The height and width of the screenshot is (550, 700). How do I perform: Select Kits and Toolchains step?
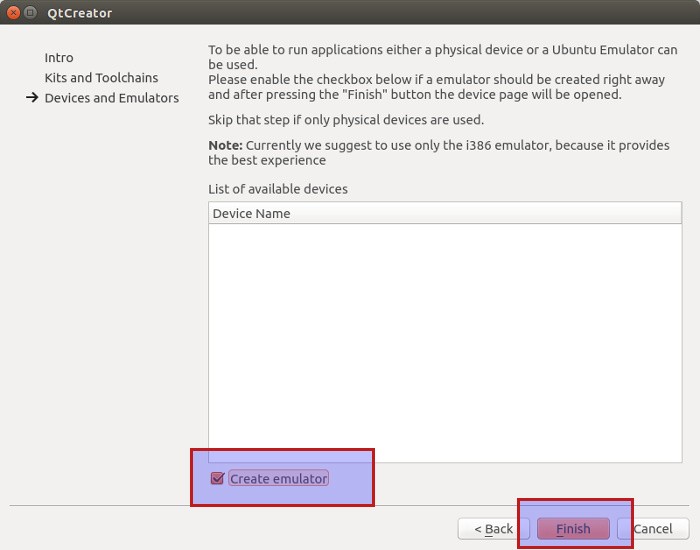(x=101, y=78)
